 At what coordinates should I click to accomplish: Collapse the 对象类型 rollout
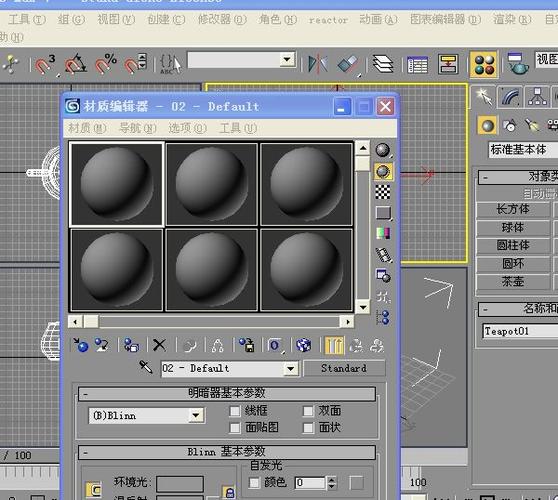(x=518, y=177)
